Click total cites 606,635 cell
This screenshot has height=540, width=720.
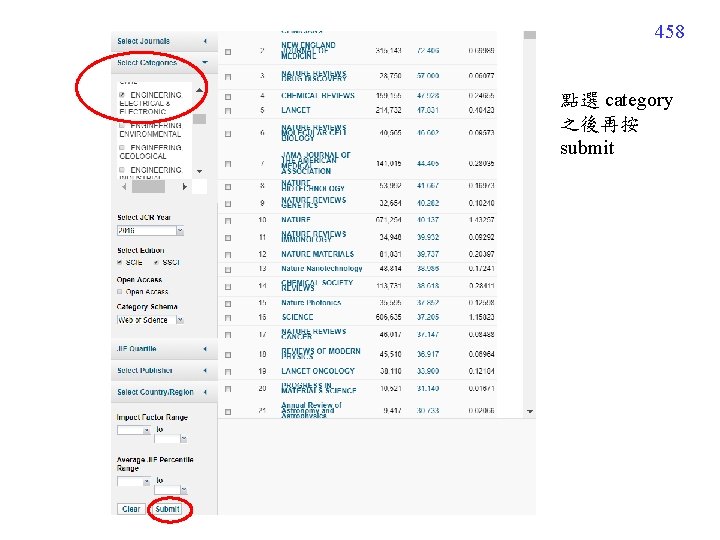(x=388, y=317)
